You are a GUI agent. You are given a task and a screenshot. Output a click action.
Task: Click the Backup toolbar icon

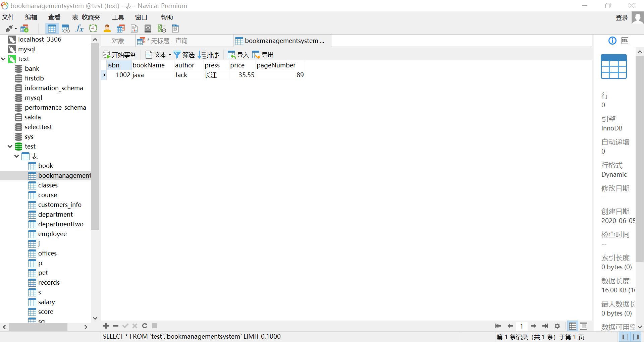tap(148, 28)
